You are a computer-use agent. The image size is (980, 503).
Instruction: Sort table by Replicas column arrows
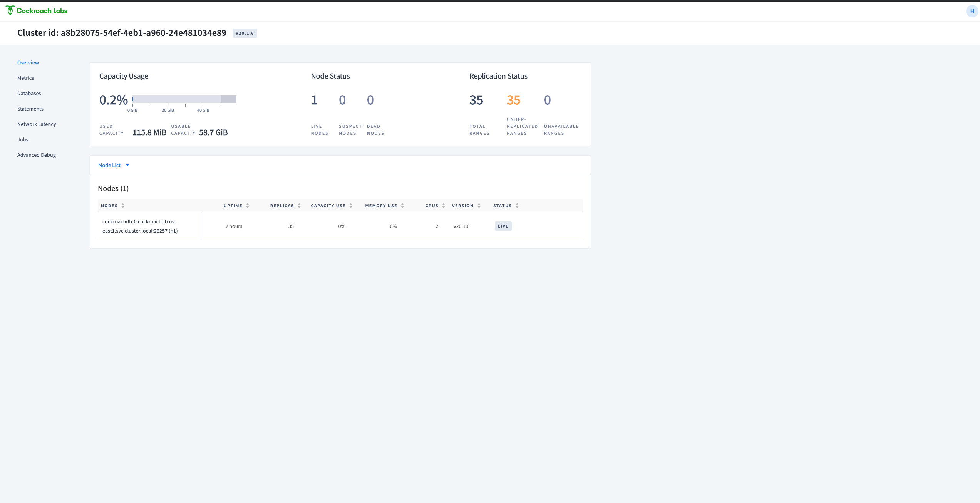pos(299,206)
